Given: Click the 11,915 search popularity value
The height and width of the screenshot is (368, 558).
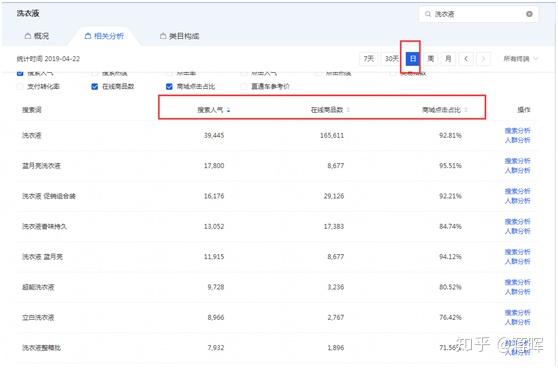Looking at the screenshot, I should pos(214,257).
